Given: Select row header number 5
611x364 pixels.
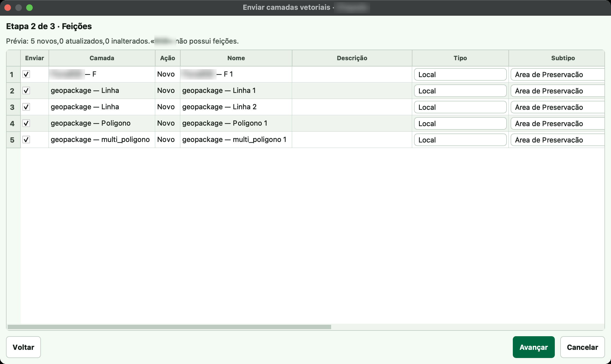Looking at the screenshot, I should (x=13, y=140).
